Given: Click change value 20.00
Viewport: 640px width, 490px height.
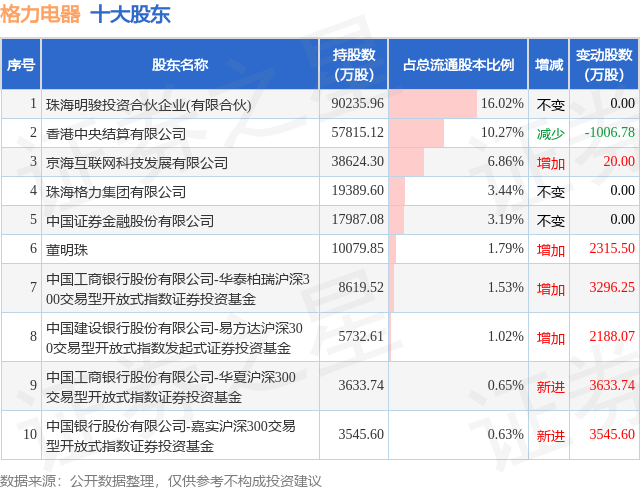Looking at the screenshot, I should click(x=619, y=161).
